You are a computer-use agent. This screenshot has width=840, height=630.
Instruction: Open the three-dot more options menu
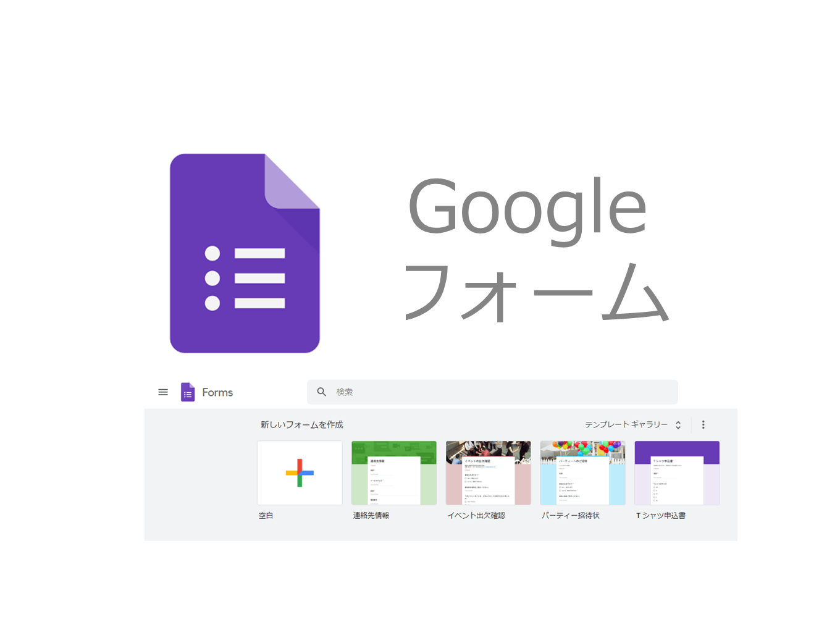703,425
